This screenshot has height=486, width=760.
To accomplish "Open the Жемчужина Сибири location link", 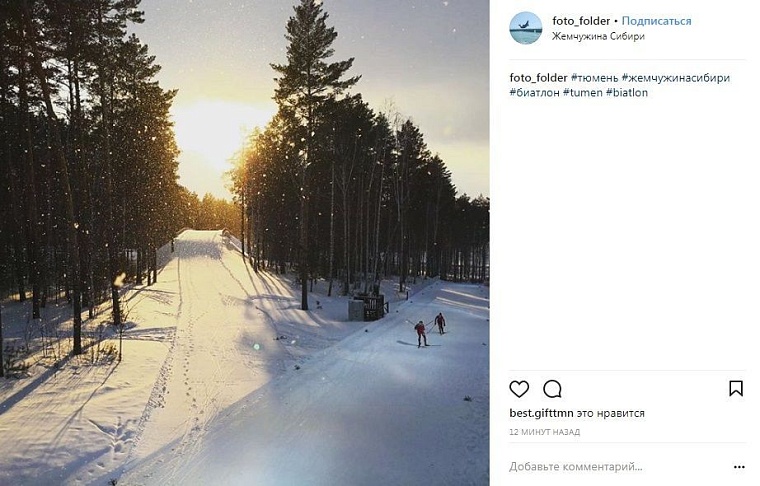I will [x=598, y=36].
